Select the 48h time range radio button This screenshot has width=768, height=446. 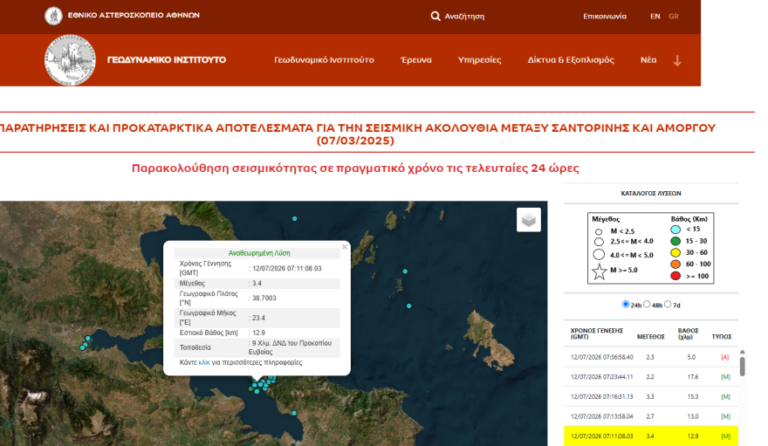[x=647, y=304]
